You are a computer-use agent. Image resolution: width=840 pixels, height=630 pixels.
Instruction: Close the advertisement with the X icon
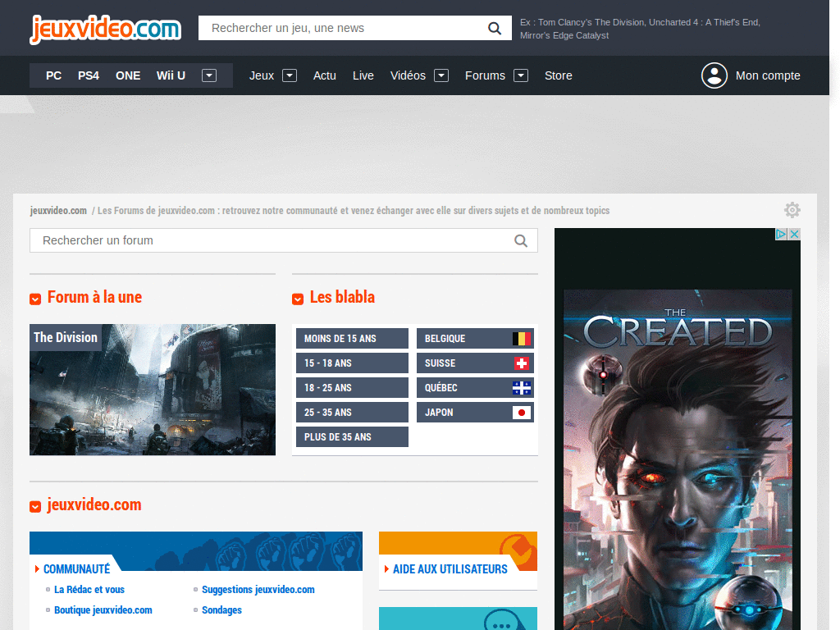pos(794,234)
